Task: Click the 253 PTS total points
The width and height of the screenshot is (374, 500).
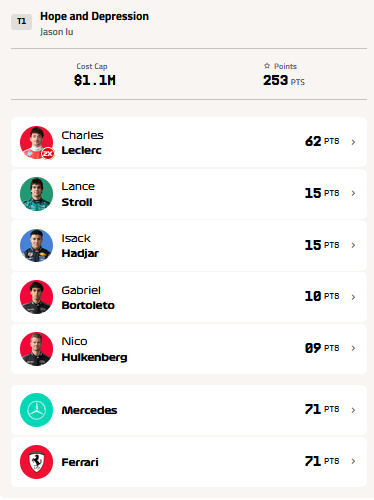Action: [x=284, y=81]
